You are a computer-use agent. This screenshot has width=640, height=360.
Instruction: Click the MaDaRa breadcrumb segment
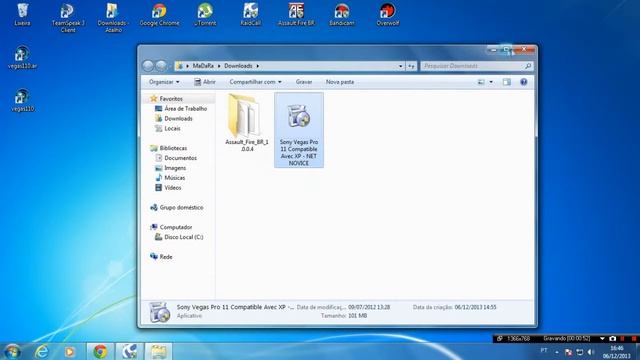click(x=203, y=66)
